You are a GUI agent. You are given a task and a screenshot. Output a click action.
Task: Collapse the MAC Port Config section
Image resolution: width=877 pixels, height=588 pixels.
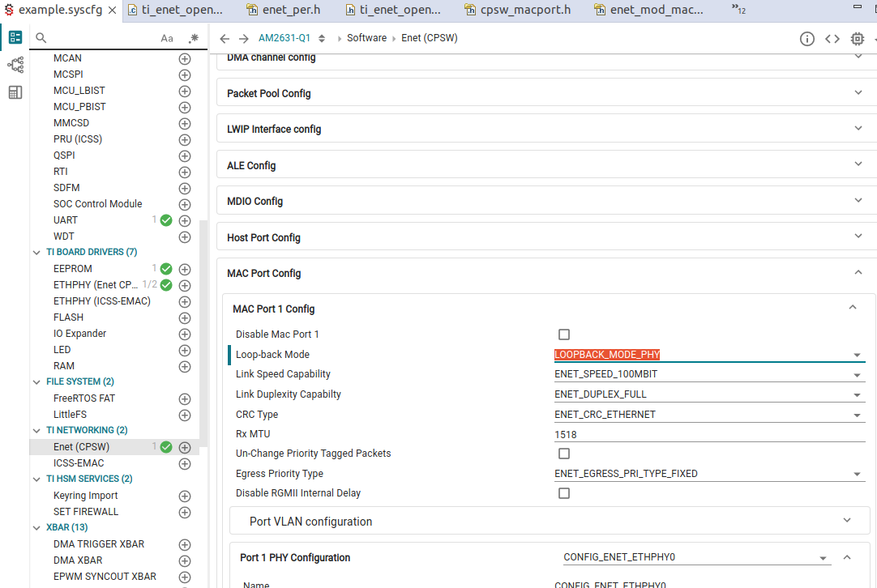[x=858, y=273]
